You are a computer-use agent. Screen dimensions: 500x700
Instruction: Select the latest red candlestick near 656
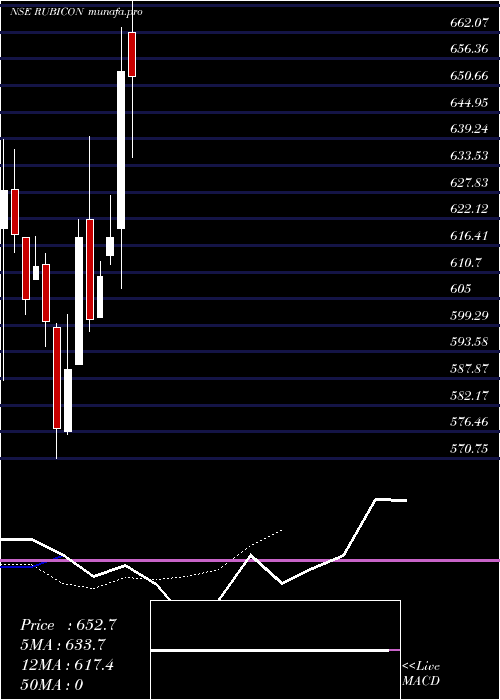(132, 54)
